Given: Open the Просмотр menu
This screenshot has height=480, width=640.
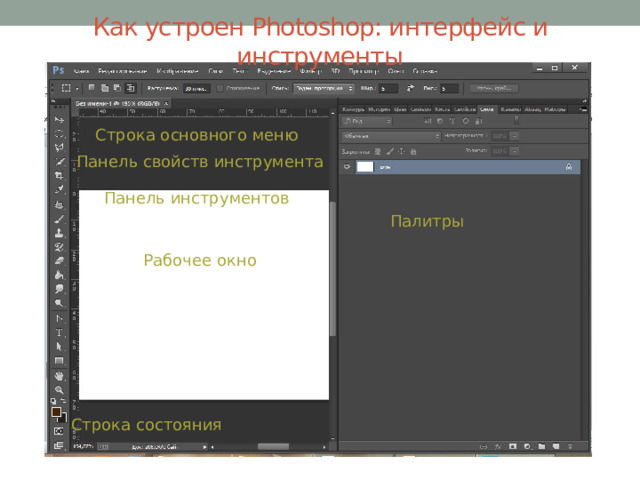Looking at the screenshot, I should (x=363, y=71).
